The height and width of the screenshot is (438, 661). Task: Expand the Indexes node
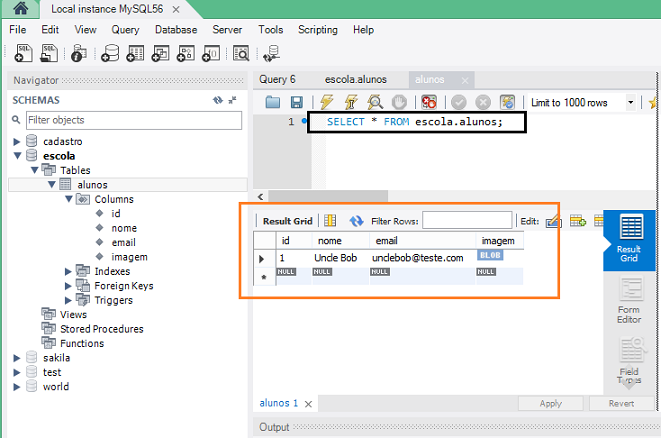pyautogui.click(x=68, y=271)
